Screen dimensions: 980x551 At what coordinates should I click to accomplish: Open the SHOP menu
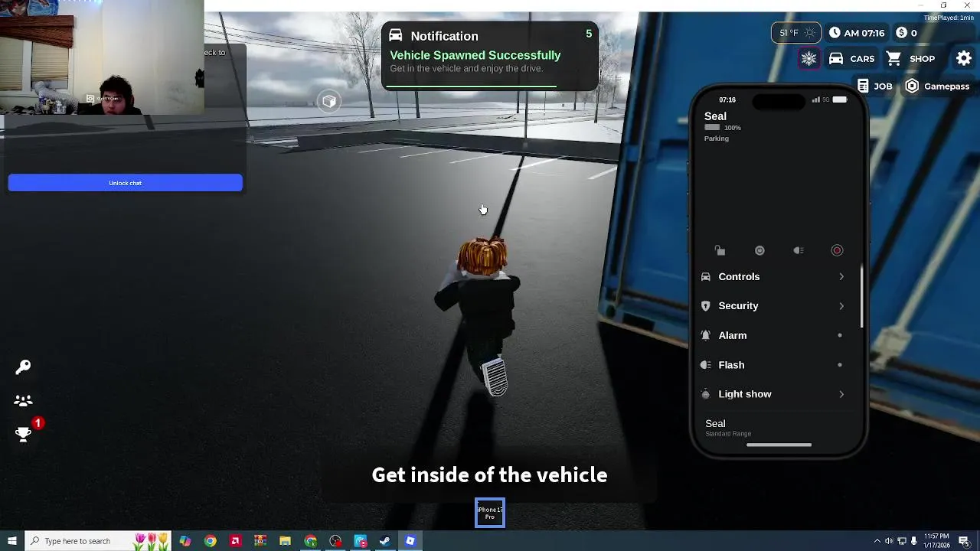tap(910, 59)
